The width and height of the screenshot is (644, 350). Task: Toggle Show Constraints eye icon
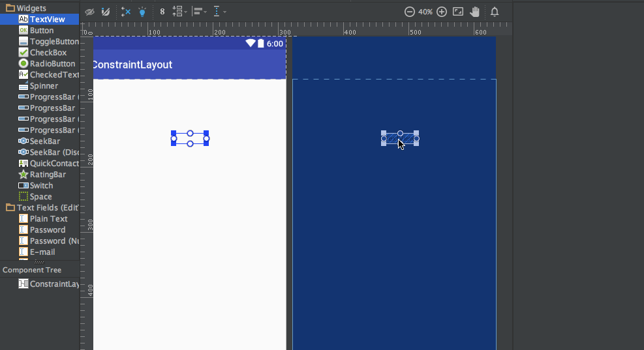89,12
